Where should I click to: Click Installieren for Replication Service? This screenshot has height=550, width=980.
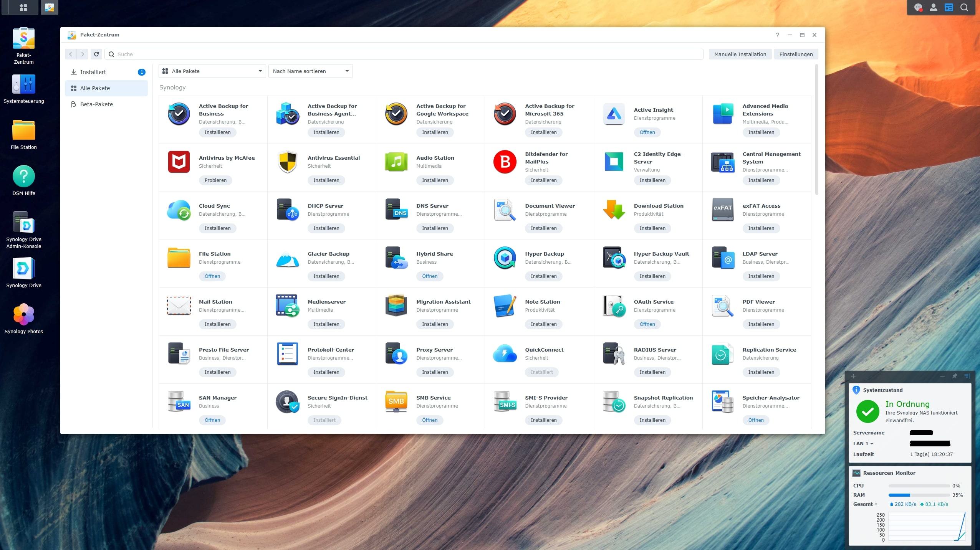click(x=761, y=372)
